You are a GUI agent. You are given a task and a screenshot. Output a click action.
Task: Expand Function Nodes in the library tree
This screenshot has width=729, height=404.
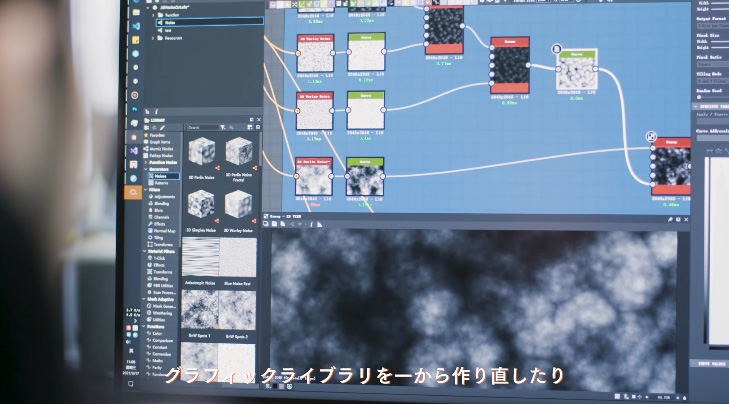(146, 162)
